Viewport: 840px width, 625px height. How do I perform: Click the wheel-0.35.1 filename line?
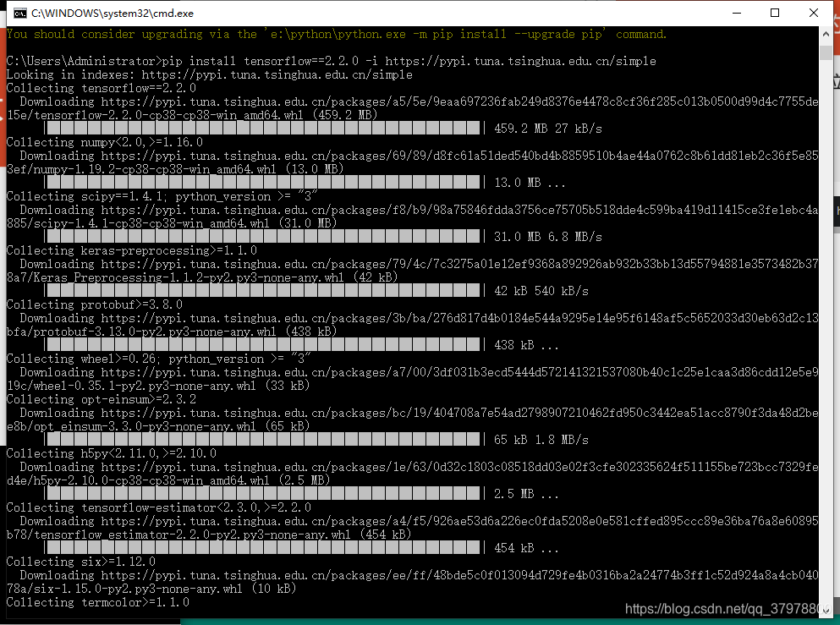tap(158, 386)
